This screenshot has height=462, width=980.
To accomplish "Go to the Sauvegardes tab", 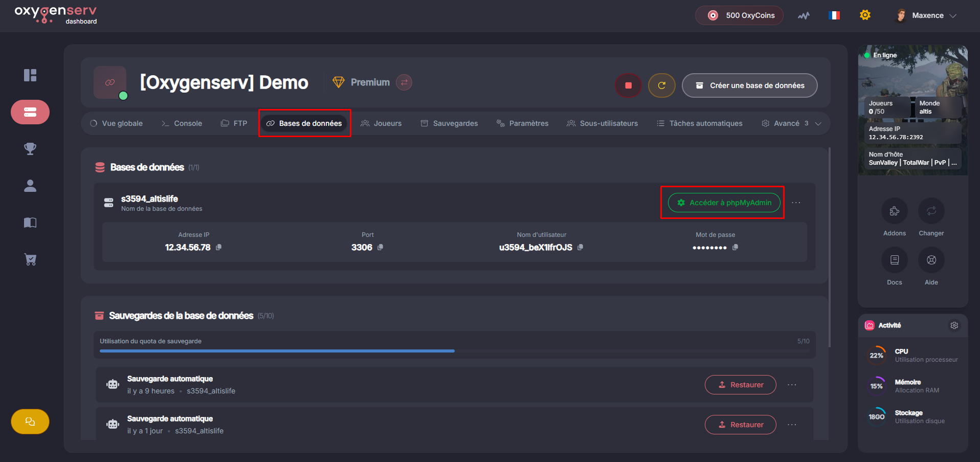I will [449, 123].
